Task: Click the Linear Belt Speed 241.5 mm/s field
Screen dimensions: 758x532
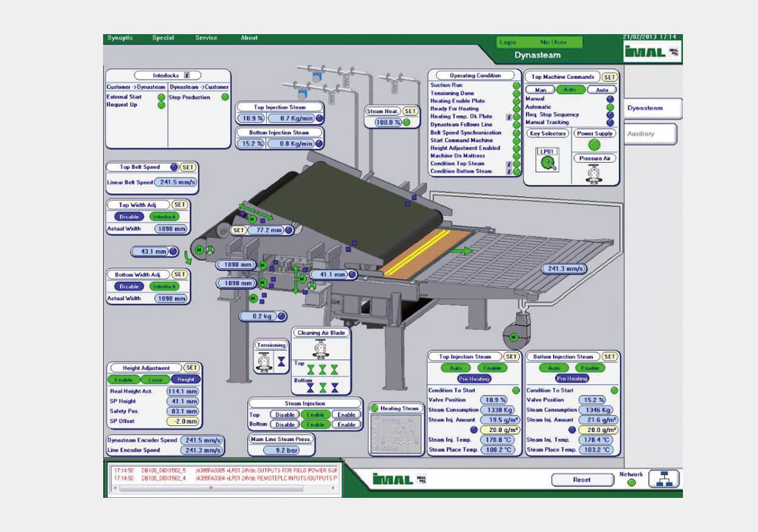Action: (x=175, y=183)
